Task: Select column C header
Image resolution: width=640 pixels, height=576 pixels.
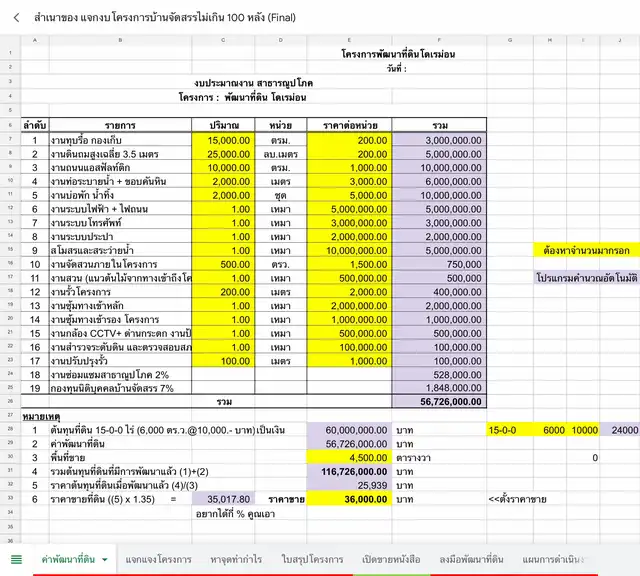Action: click(x=223, y=40)
